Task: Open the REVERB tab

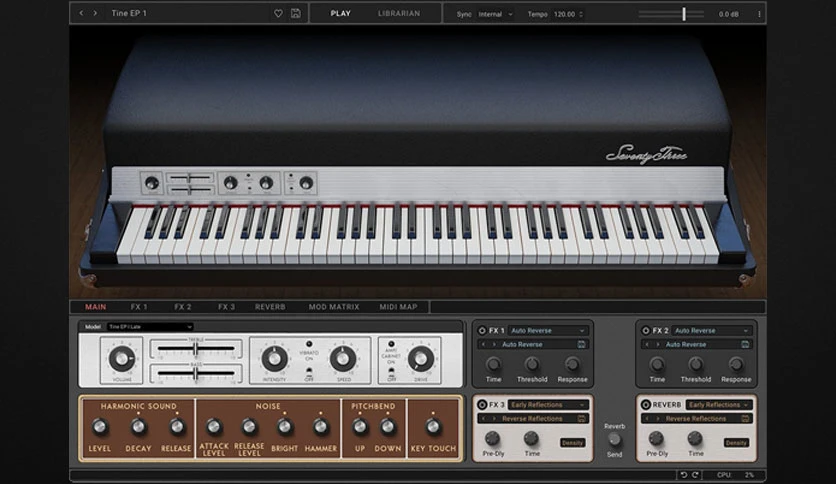Action: [270, 306]
